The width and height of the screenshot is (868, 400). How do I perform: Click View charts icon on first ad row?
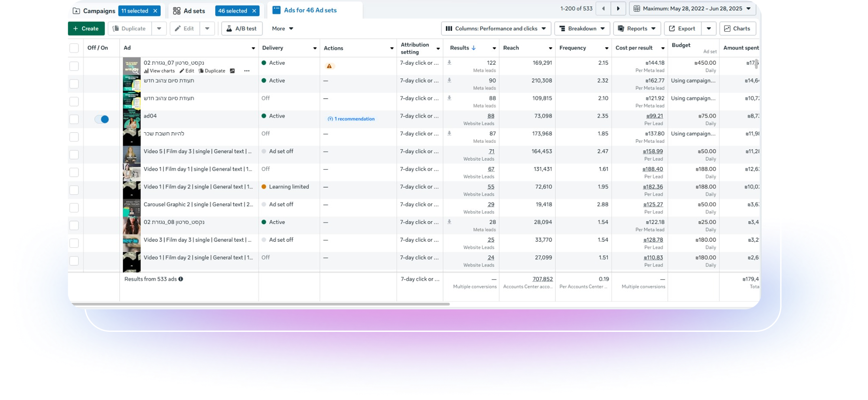click(x=147, y=71)
